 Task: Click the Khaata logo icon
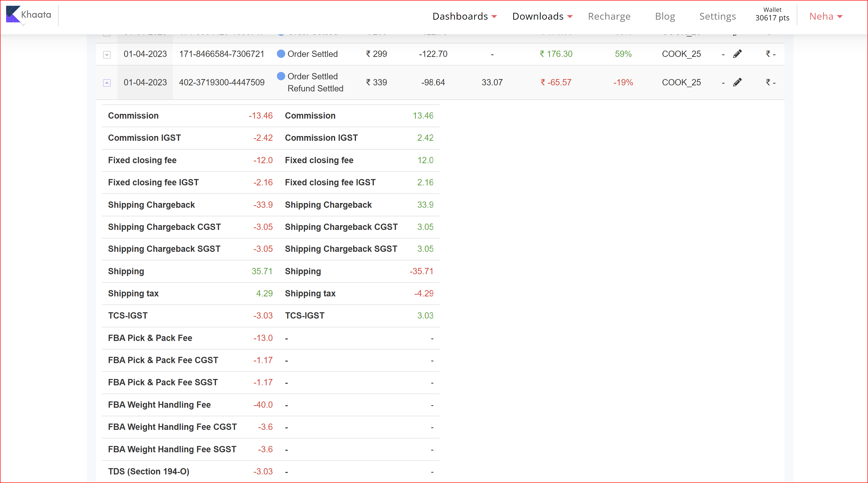[x=14, y=15]
